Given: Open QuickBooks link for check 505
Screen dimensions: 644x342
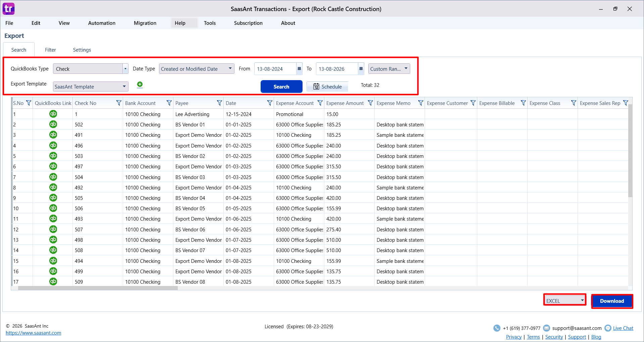Looking at the screenshot, I should pos(53,198).
